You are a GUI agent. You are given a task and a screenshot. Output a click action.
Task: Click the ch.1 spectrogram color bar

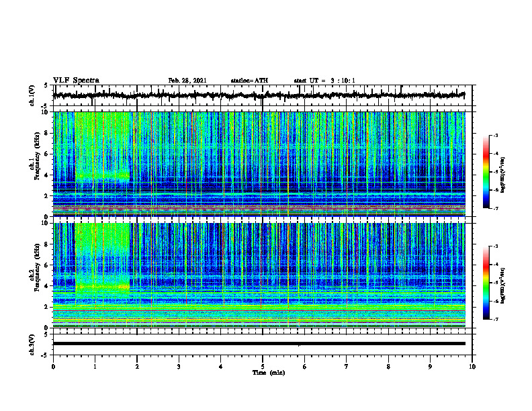click(x=486, y=171)
